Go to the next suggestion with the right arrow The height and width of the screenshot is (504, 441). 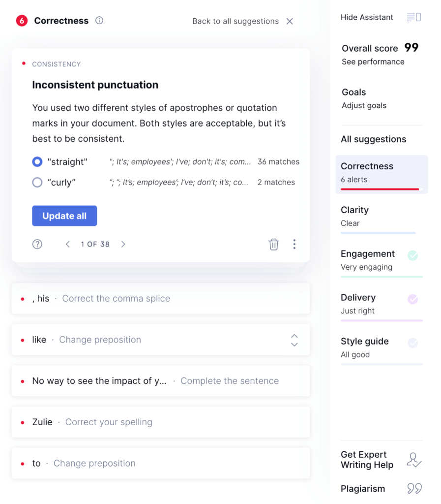click(x=123, y=244)
